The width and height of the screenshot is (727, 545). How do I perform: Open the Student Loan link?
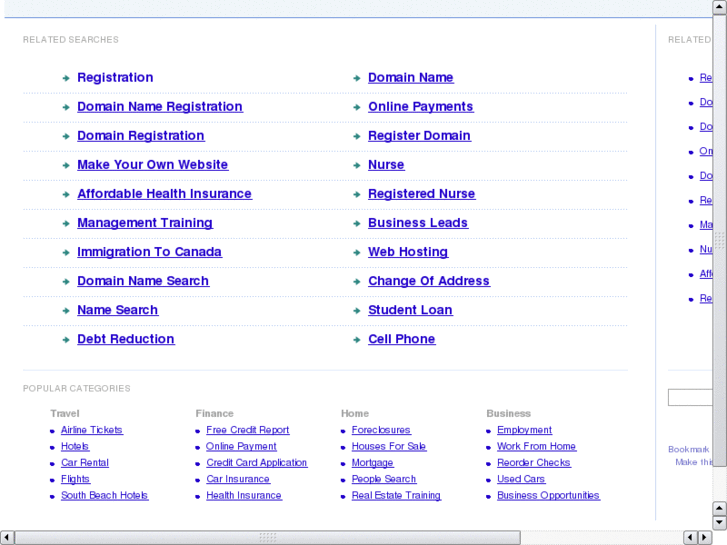[410, 310]
